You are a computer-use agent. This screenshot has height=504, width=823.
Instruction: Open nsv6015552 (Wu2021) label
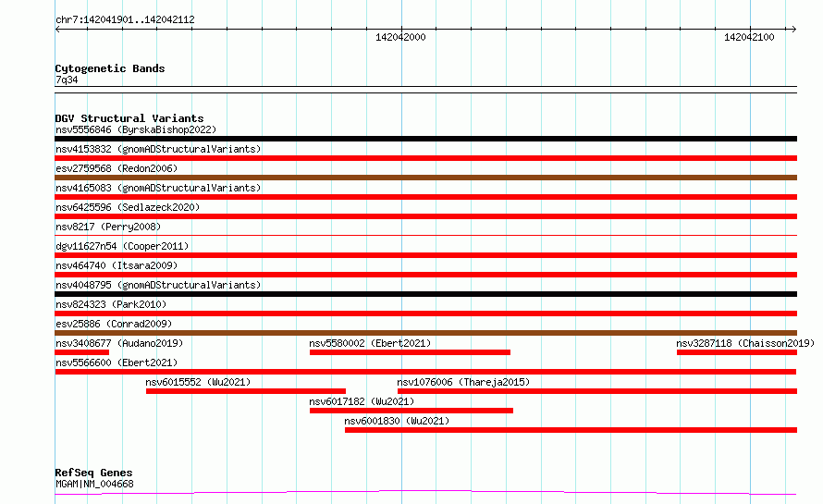198,382
